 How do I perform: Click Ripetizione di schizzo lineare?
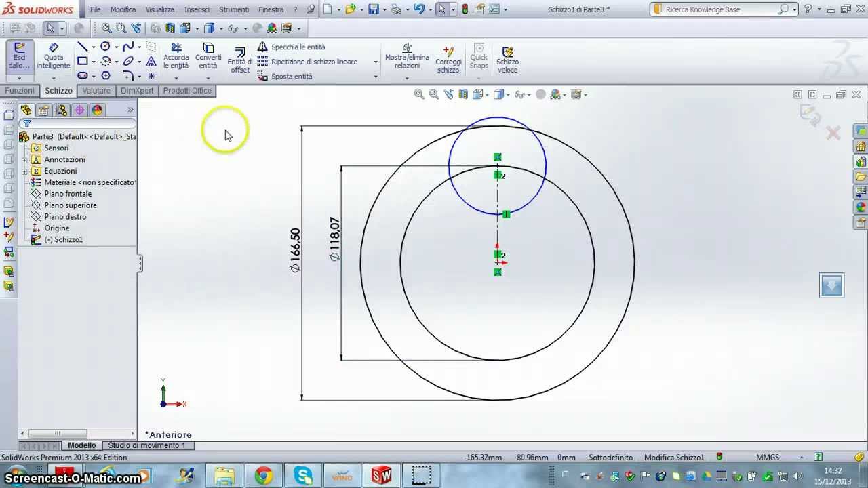point(307,62)
